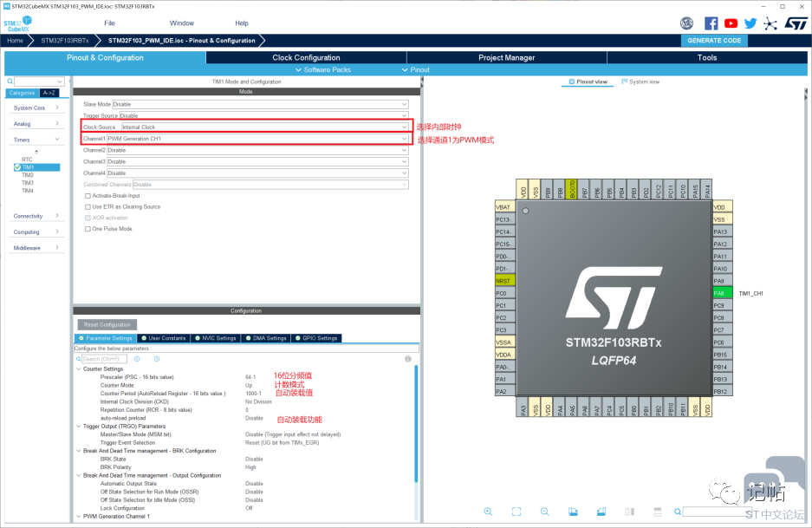Image resolution: width=812 pixels, height=528 pixels.
Task: Open the Channel3 dropdown
Action: 257,161
